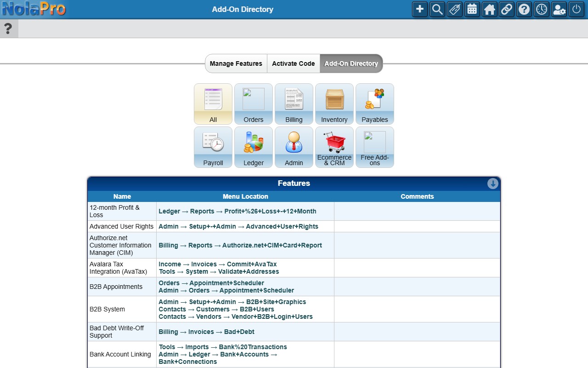Open help via the header question mark icon
The image size is (588, 368).
click(524, 9)
